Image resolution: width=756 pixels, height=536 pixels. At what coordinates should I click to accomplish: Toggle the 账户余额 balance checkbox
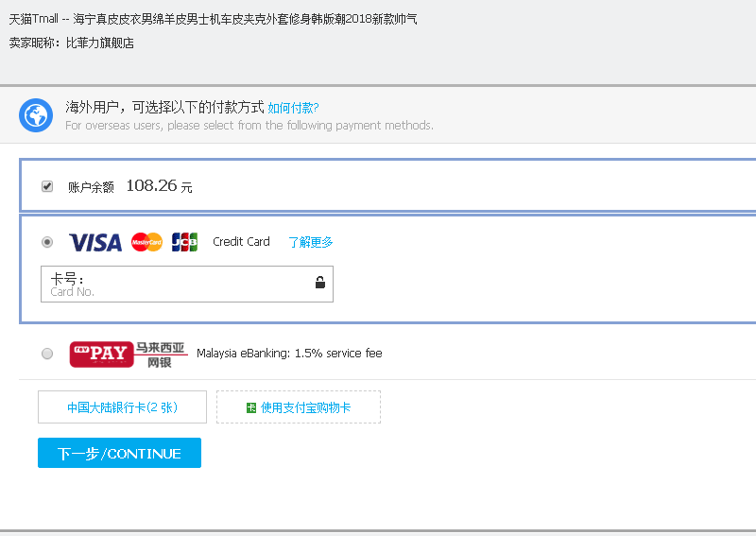pyautogui.click(x=47, y=186)
